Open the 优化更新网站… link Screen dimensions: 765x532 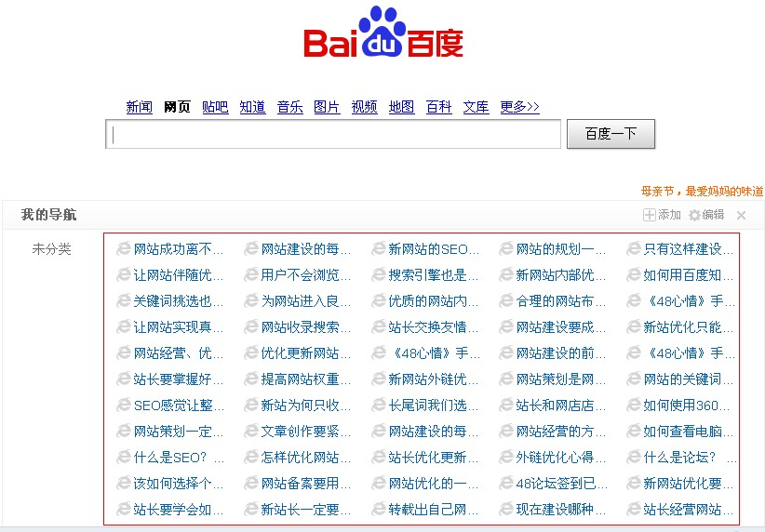pos(306,353)
